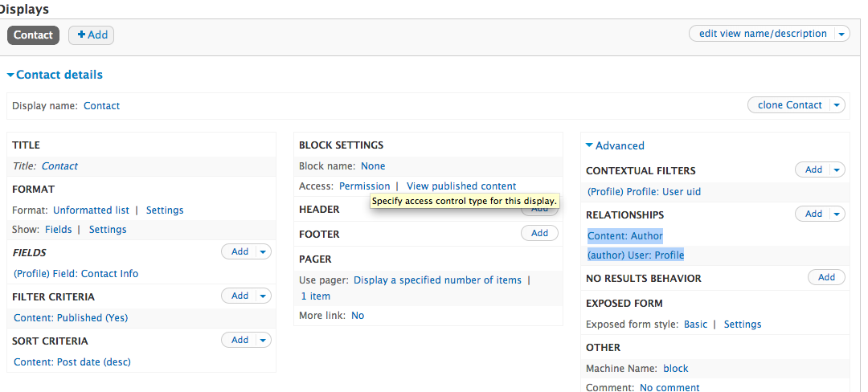The image size is (868, 392).
Task: Open Settings link next to Show Fields
Action: click(108, 230)
